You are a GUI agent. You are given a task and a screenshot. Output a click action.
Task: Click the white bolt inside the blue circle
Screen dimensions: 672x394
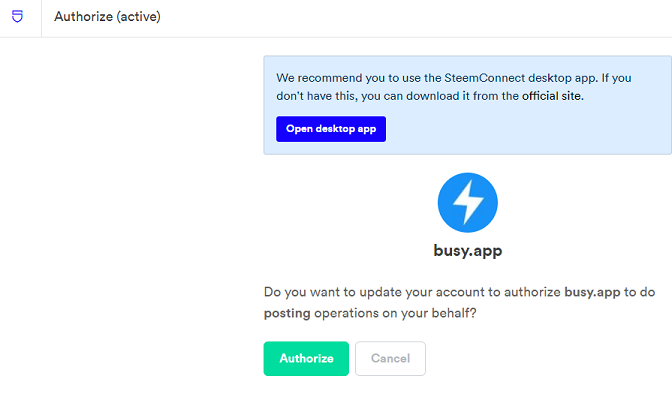pyautogui.click(x=468, y=202)
